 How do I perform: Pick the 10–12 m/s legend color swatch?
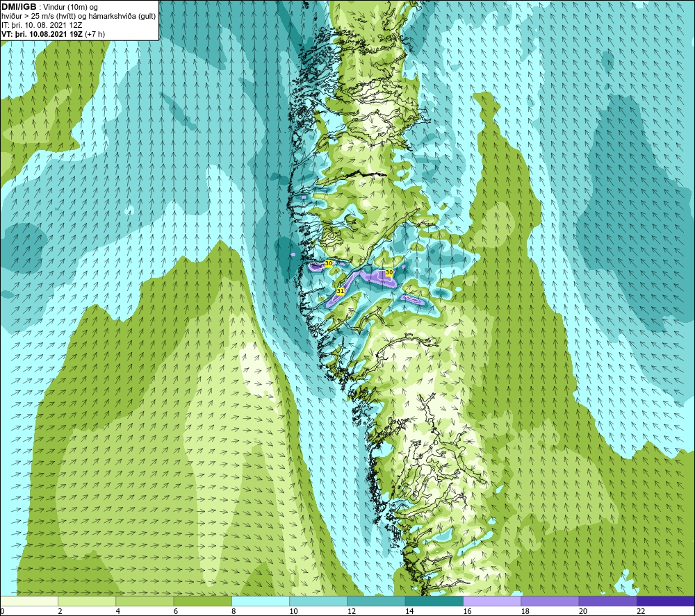tap(318, 601)
